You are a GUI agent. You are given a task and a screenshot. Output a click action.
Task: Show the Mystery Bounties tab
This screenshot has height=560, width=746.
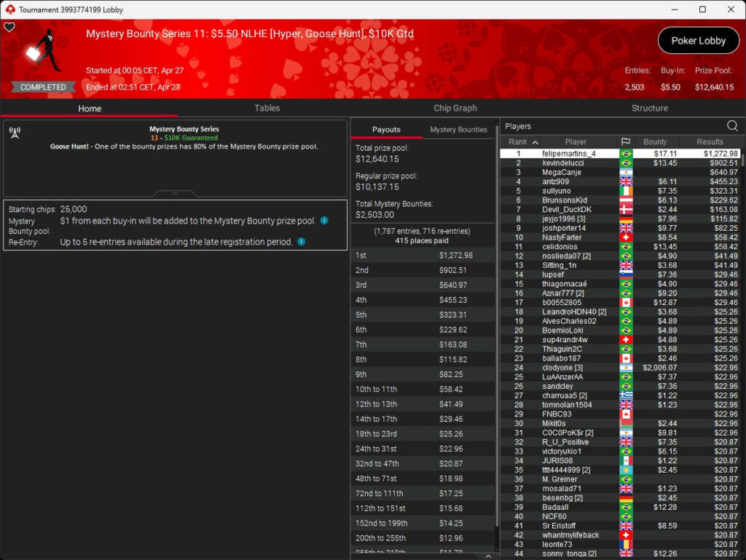tap(458, 130)
